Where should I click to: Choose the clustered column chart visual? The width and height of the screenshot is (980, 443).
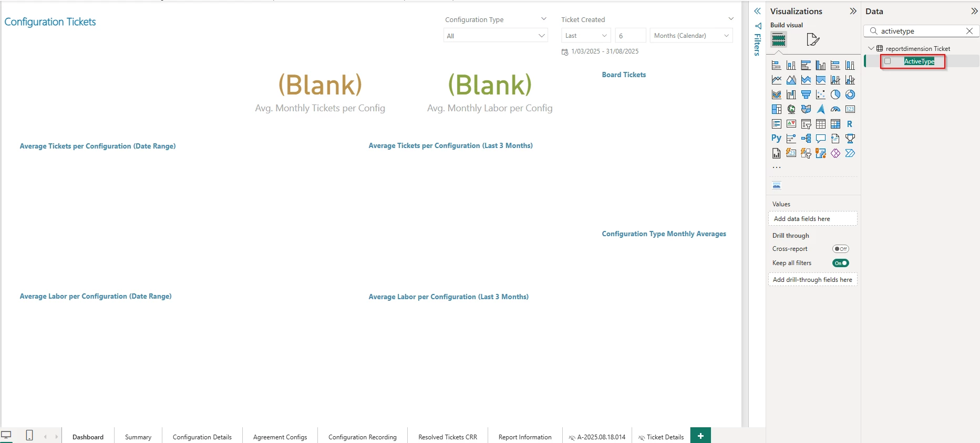tap(820, 65)
